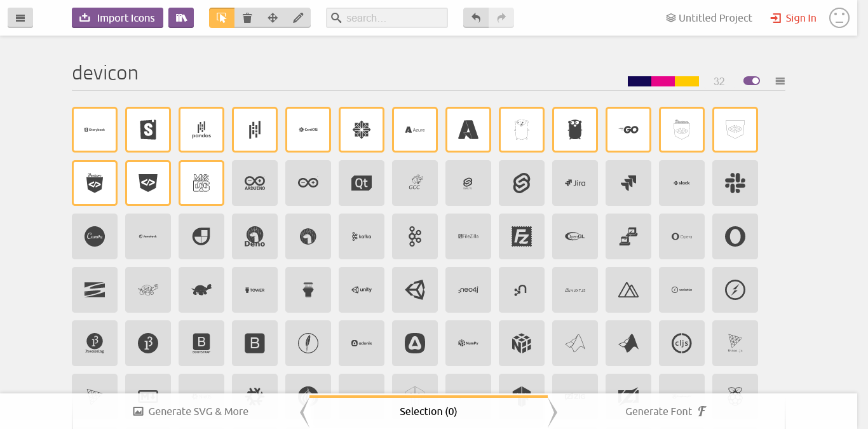Select the Qt icon
Viewport: 868px width, 429px height.
(x=362, y=183)
